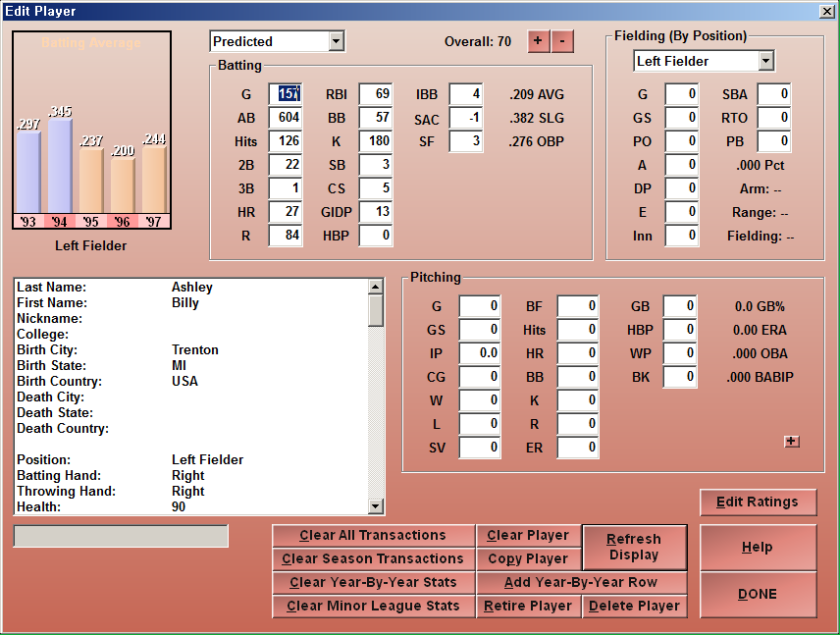
Task: Select Add Year-By-Year Row
Action: point(581,582)
